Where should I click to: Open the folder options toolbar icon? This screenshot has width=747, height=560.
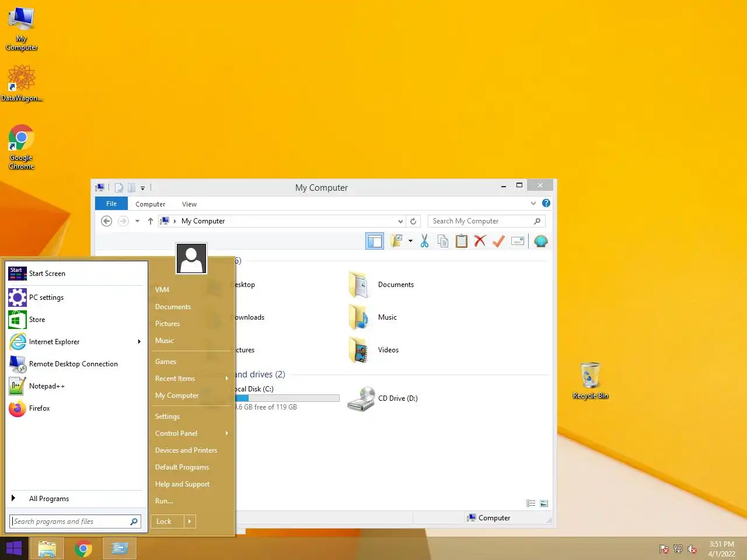397,241
